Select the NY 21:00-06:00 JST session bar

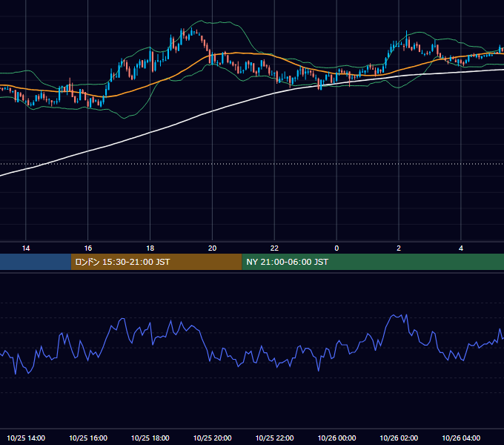point(373,262)
